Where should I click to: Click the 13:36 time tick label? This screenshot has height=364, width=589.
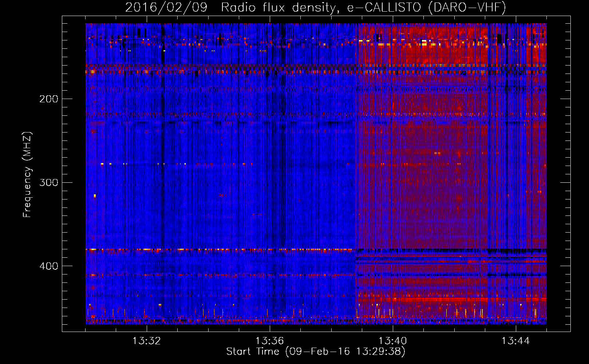[269, 341]
